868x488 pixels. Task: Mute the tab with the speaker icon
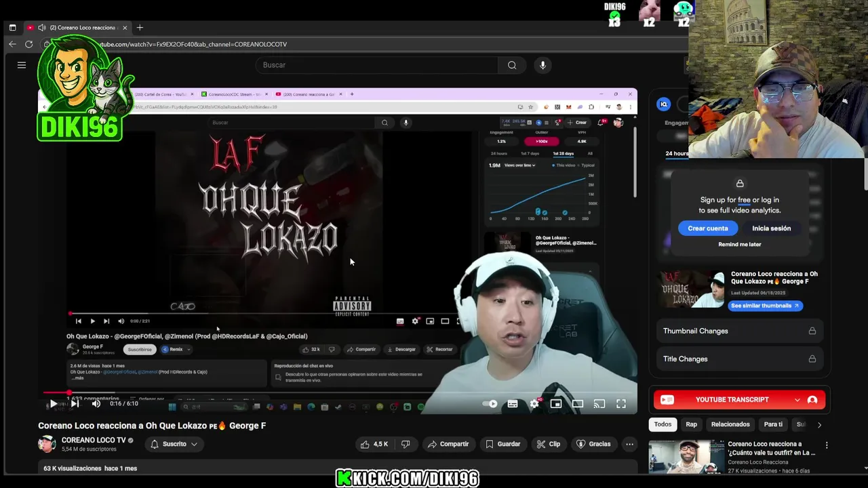coord(42,28)
